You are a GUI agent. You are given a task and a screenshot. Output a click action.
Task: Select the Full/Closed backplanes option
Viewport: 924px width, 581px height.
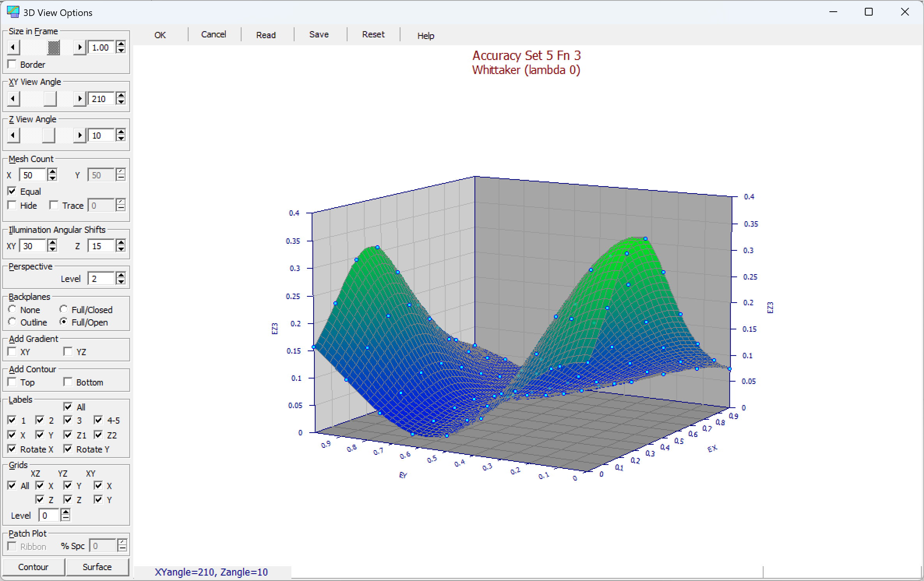(x=63, y=309)
